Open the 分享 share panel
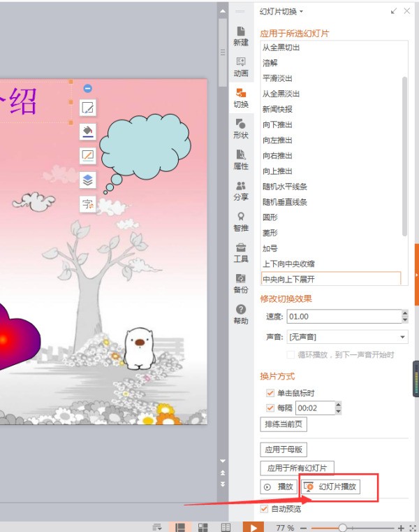 (241, 190)
